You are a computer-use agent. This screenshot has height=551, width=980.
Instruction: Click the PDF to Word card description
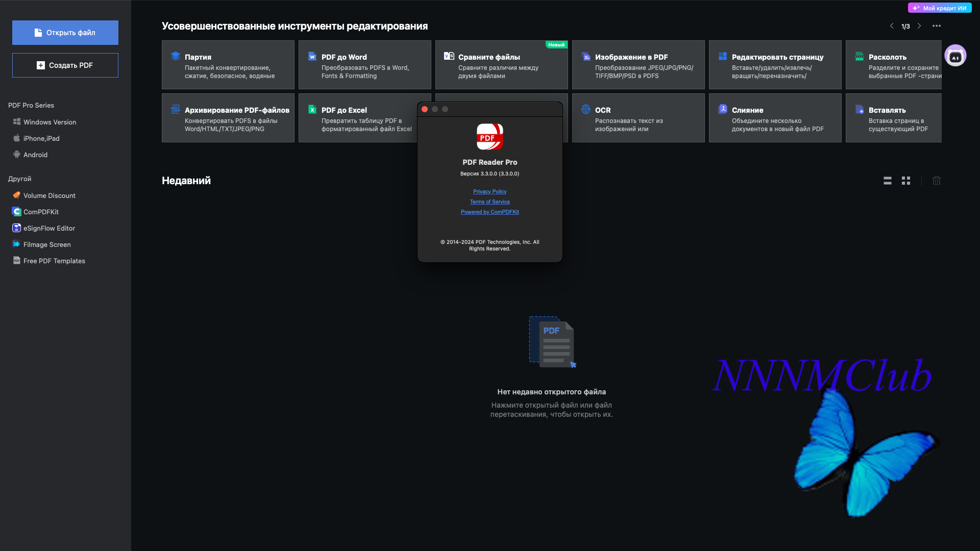[365, 72]
